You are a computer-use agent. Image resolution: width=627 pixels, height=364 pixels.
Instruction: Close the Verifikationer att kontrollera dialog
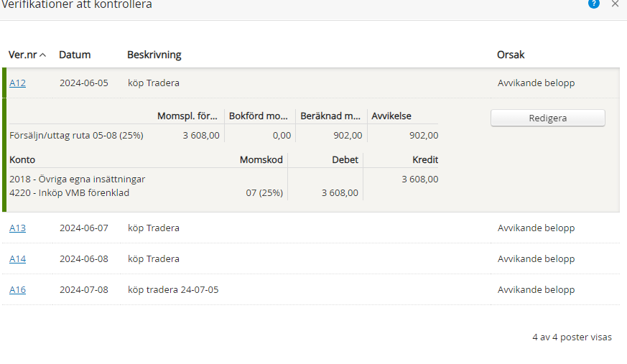tap(615, 4)
